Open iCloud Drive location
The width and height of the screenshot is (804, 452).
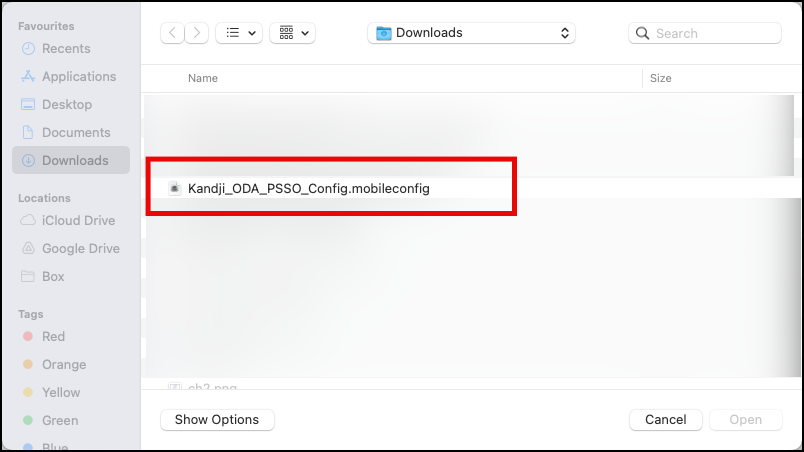click(78, 220)
